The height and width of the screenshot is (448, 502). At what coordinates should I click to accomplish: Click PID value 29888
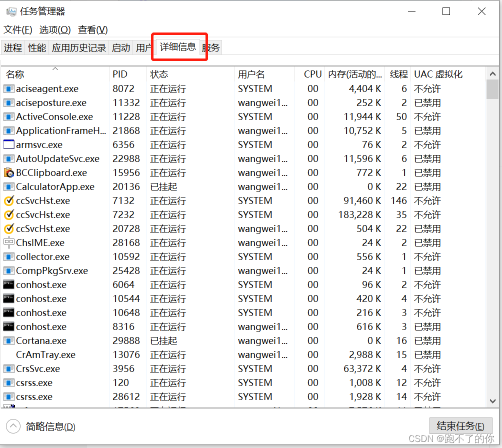point(126,340)
